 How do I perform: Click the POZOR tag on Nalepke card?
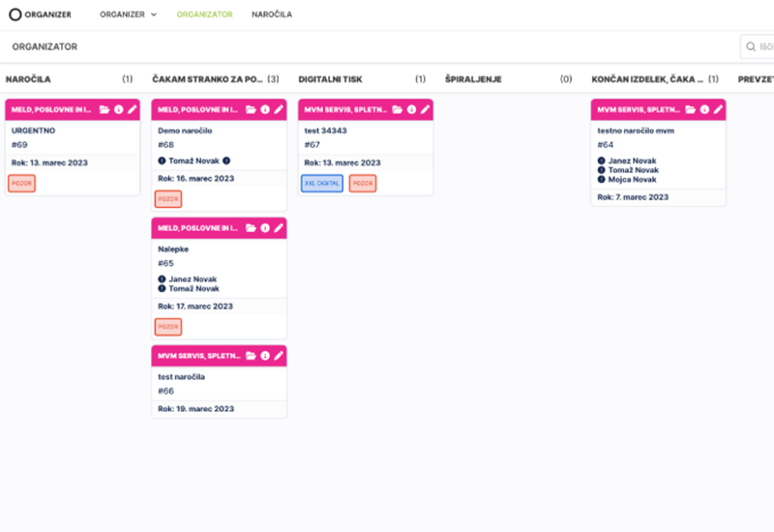pos(168,327)
